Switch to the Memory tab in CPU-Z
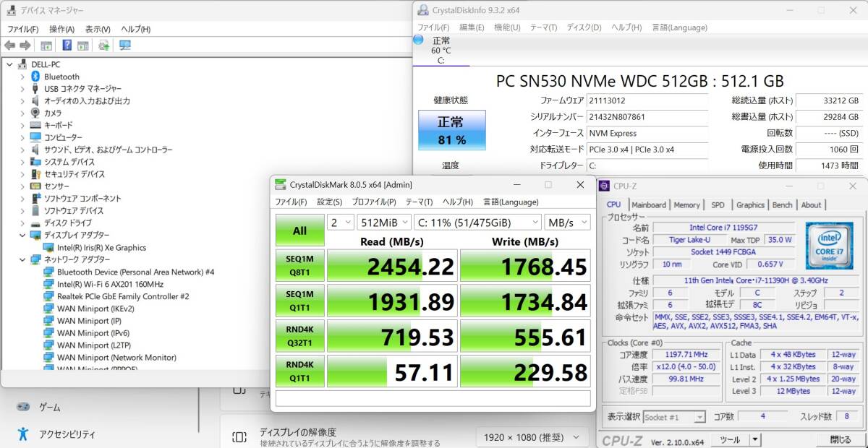Image resolution: width=868 pixels, height=448 pixels. coord(686,204)
